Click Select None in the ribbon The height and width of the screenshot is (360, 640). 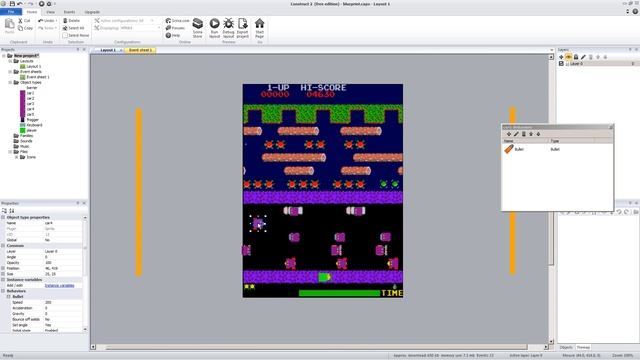[76, 36]
